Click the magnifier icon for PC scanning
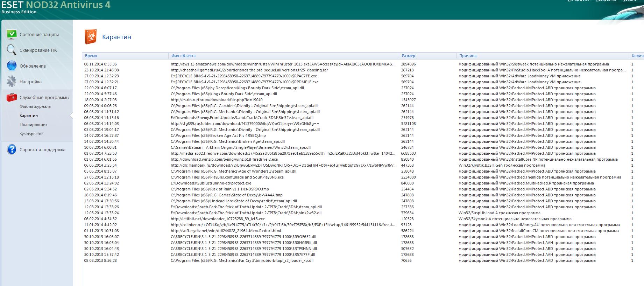 (x=12, y=50)
